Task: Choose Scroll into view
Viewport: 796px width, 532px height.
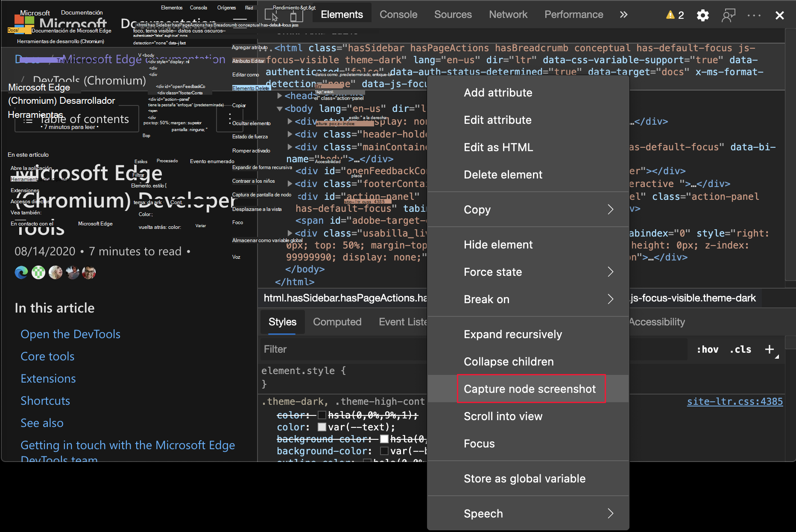Action: (x=528, y=416)
